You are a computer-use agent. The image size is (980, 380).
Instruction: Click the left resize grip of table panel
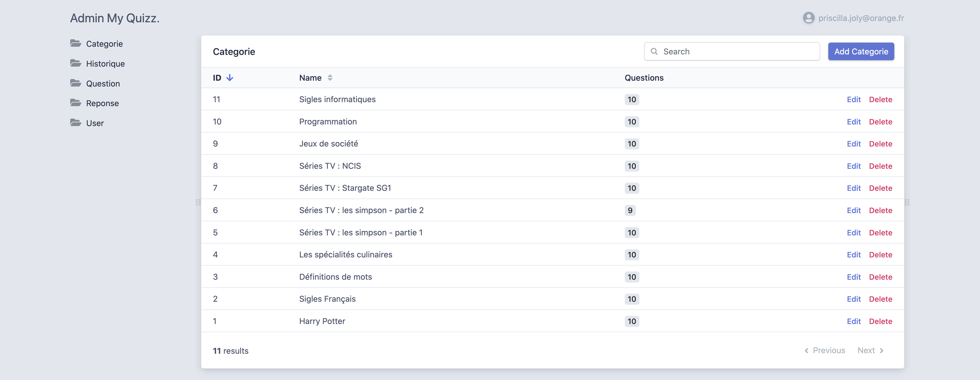tap(198, 202)
